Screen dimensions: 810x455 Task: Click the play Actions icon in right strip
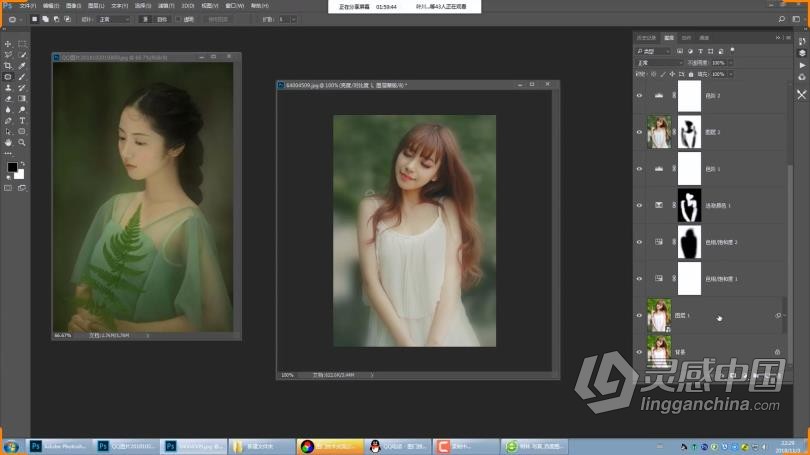coord(802,65)
